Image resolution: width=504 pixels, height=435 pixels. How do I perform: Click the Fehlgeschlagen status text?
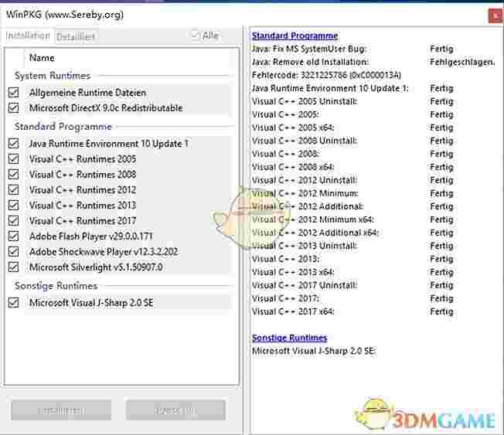point(462,62)
